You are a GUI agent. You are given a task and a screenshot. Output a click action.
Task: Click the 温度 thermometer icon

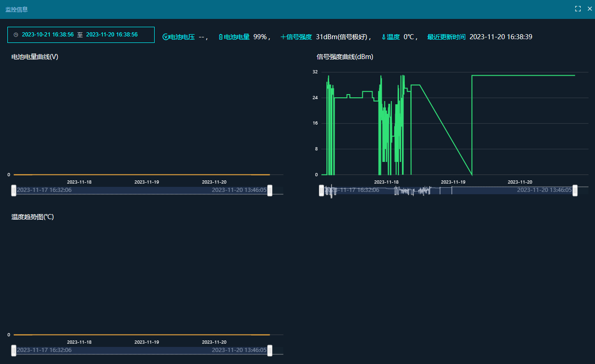click(384, 37)
